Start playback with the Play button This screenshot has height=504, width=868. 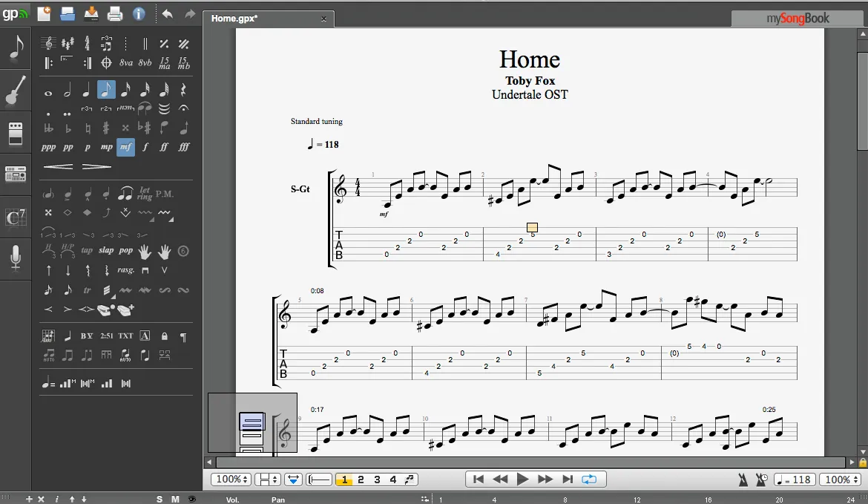pos(522,479)
